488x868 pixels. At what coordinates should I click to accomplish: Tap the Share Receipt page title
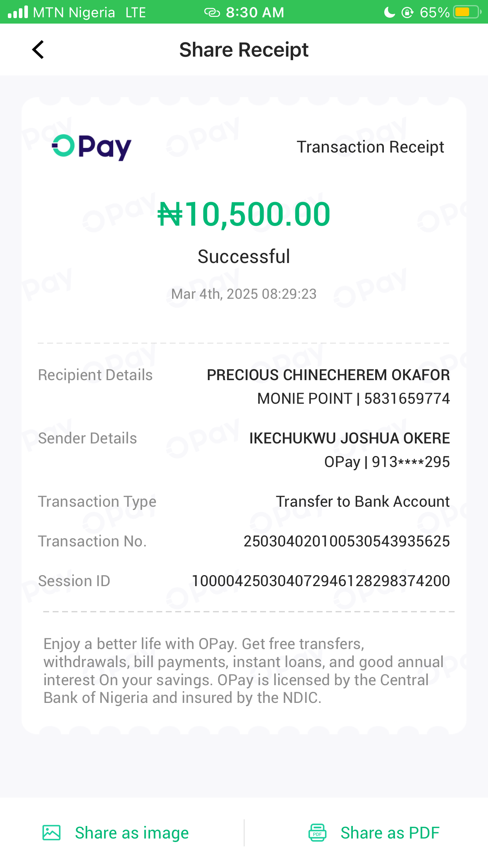click(x=244, y=50)
